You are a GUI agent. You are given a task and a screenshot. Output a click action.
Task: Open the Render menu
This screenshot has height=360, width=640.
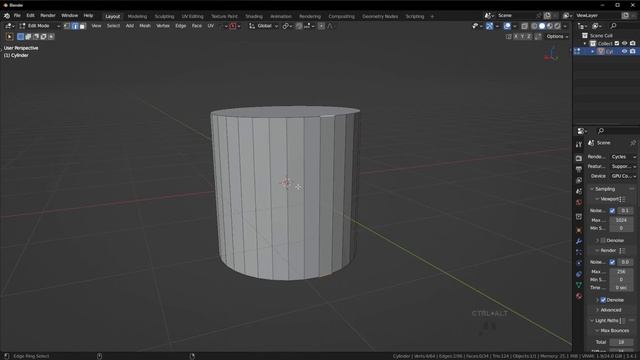[x=48, y=16]
